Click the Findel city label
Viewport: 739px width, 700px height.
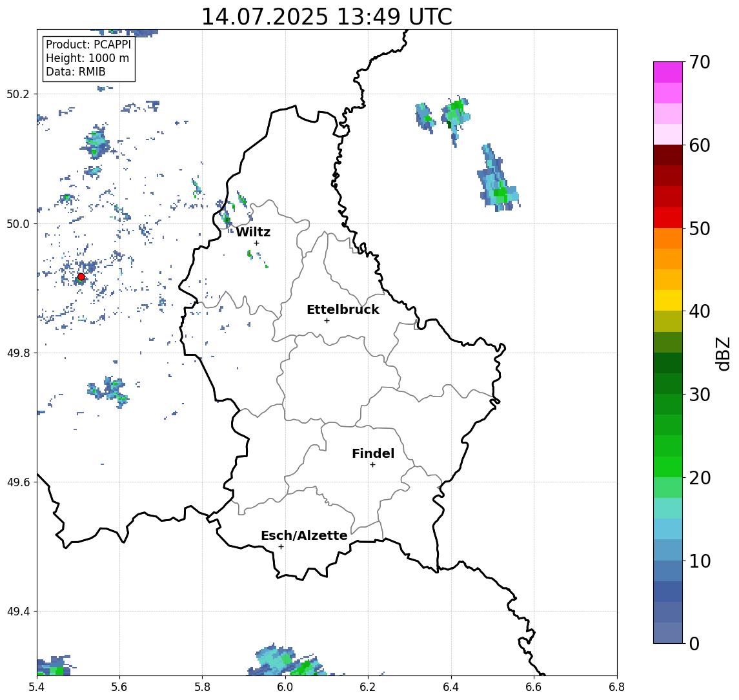coord(373,453)
